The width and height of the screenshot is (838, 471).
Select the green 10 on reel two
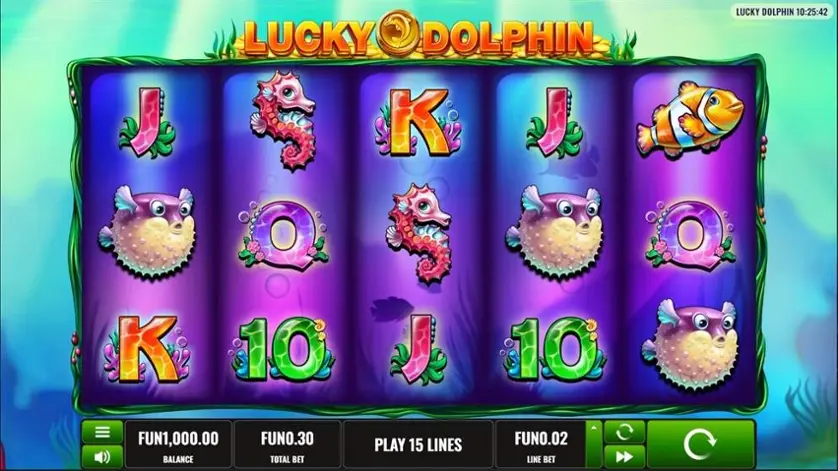(282, 349)
